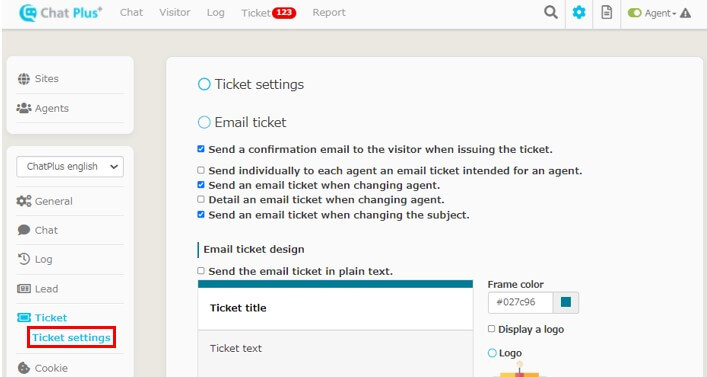
Task: Open the Ticket settings link
Action: (71, 338)
